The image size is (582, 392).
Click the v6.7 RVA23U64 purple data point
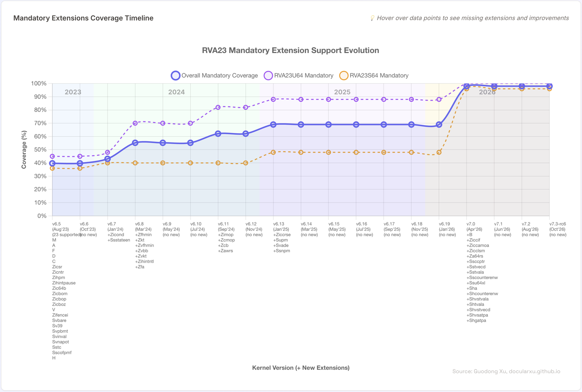[x=108, y=152]
